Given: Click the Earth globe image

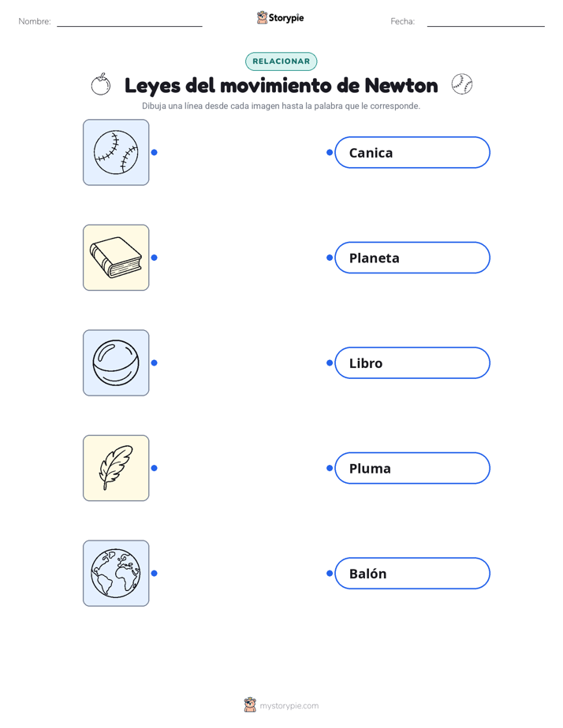Looking at the screenshot, I should (x=116, y=573).
